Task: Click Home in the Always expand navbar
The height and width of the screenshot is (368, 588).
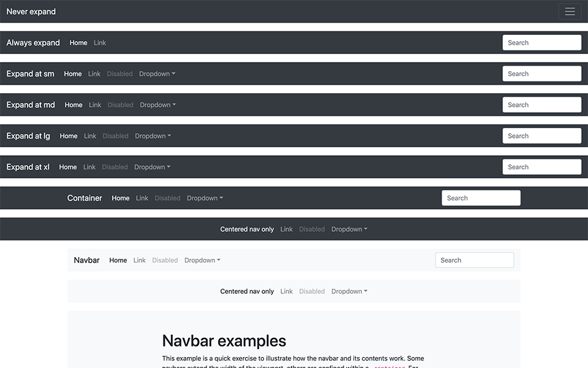Action: pos(78,42)
